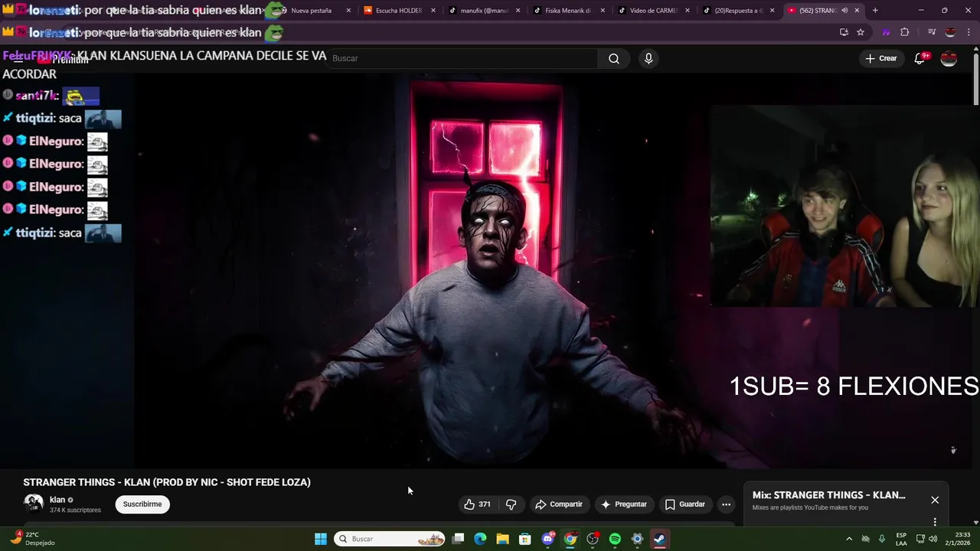Viewport: 980px width, 551px height.
Task: Click the Chrome profile avatar
Action: [x=950, y=32]
